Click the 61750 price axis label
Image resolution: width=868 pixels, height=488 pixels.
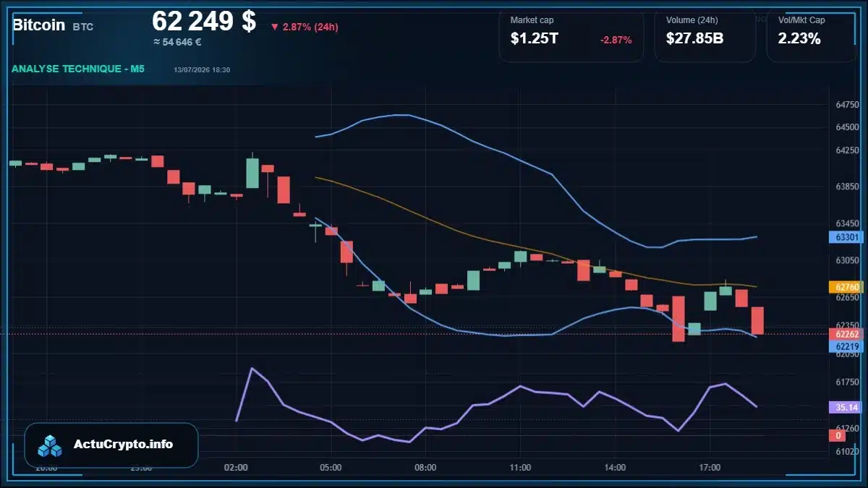847,382
